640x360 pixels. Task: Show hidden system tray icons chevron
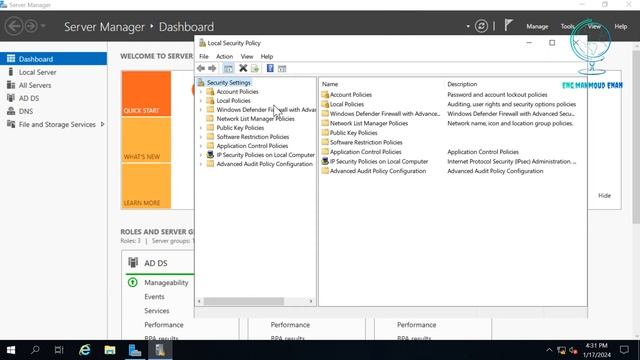pos(549,350)
